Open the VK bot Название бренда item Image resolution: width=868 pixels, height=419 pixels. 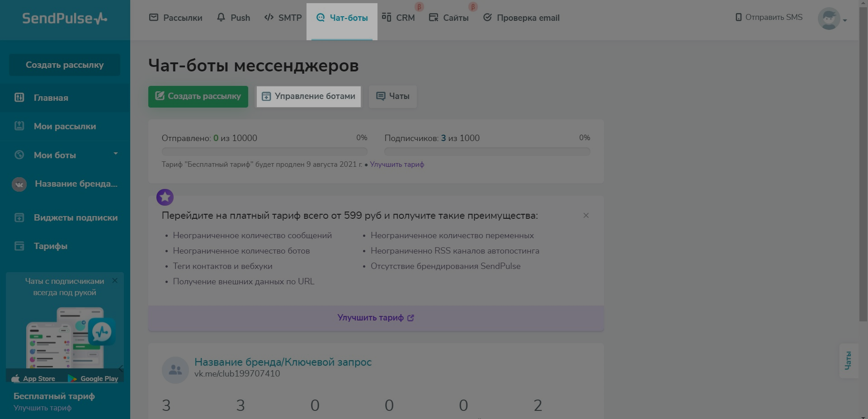pos(65,184)
